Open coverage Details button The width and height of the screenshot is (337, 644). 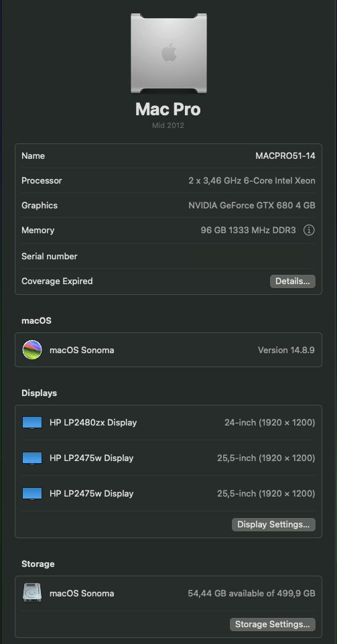[293, 281]
